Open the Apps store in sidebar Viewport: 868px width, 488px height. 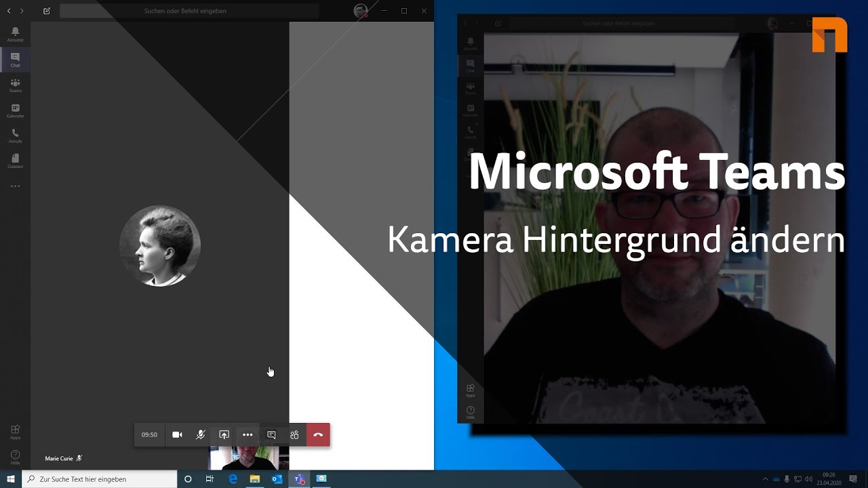15,432
